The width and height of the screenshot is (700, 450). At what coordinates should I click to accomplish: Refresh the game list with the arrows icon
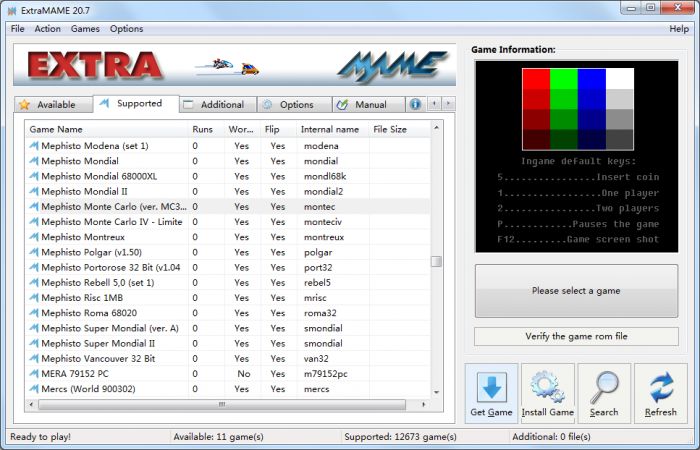660,386
